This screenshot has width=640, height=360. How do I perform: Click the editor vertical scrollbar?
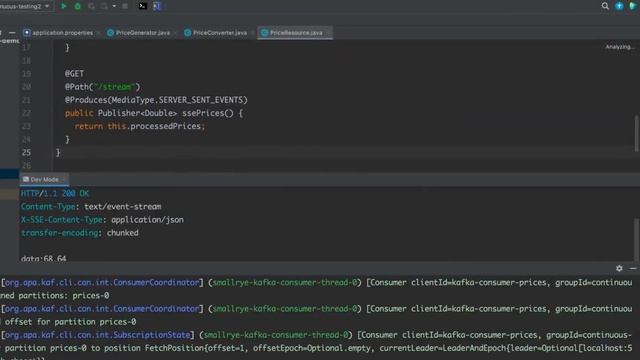click(636, 134)
